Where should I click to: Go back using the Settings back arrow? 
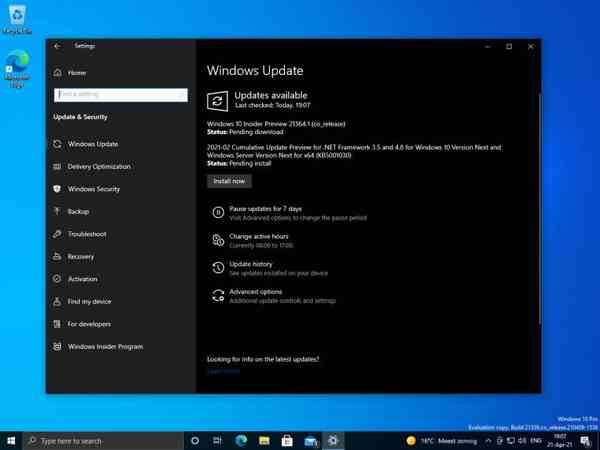coord(57,46)
